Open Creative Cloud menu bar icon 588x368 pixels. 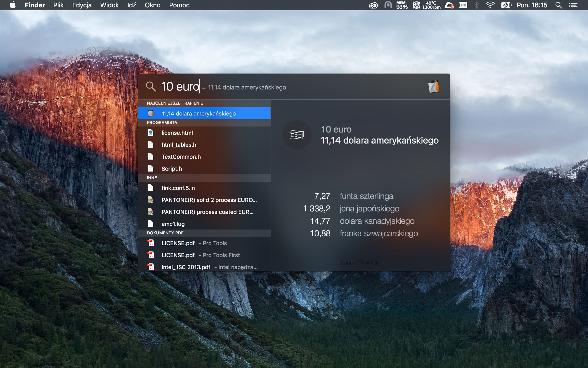tap(373, 5)
